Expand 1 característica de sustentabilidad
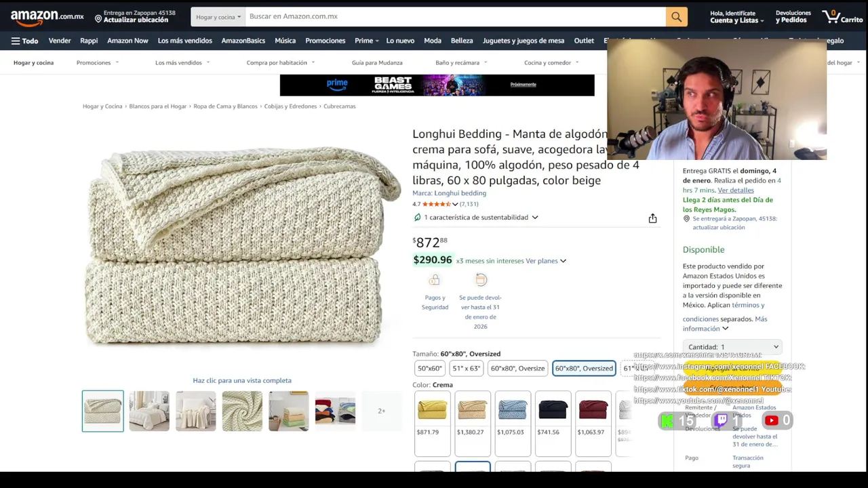The image size is (868, 488). 481,218
